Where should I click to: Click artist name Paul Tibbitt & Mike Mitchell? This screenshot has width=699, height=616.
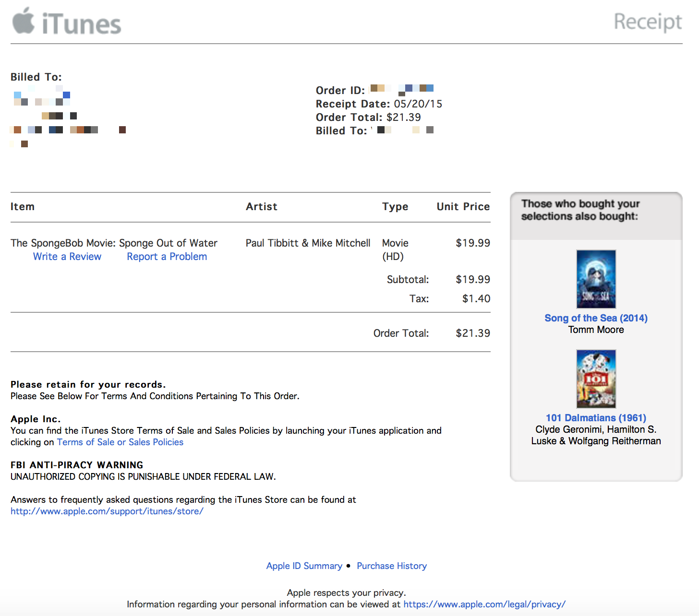308,243
